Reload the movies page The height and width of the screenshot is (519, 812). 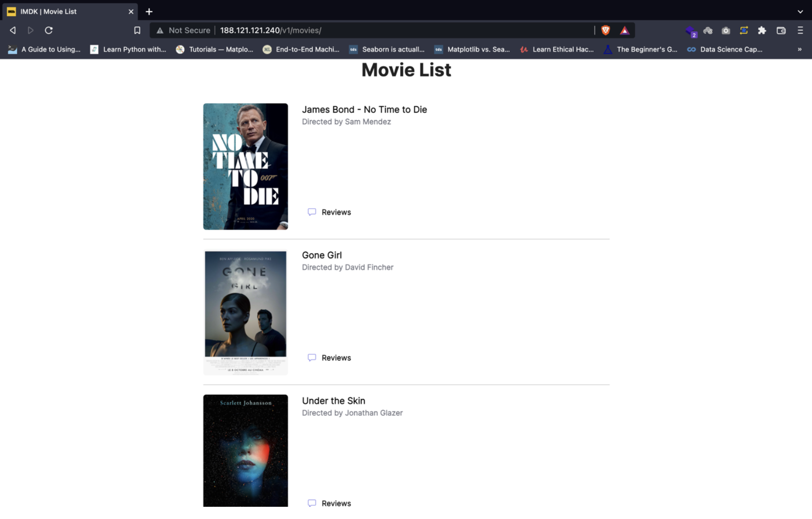pyautogui.click(x=49, y=30)
